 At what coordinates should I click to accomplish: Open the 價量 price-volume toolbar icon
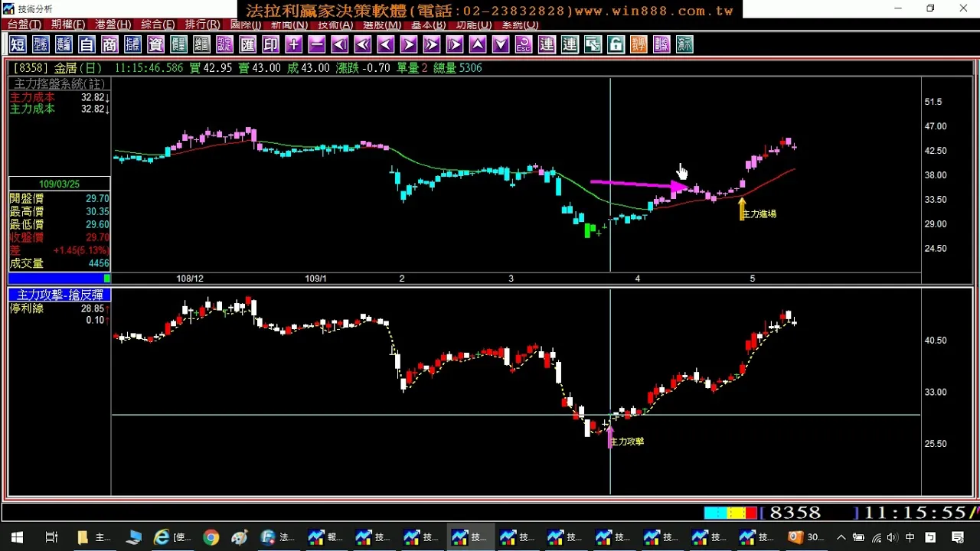pos(178,44)
